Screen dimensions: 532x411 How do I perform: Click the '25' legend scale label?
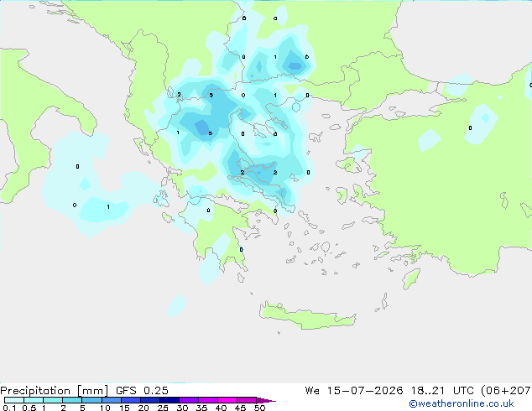pos(163,408)
